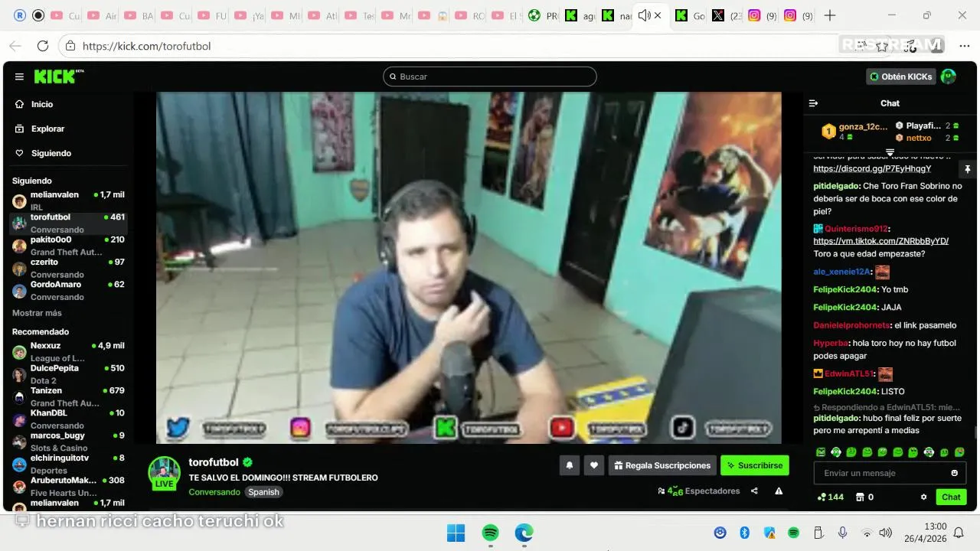Image resolution: width=980 pixels, height=551 pixels.
Task: Open chat settings gear
Action: coord(923,497)
